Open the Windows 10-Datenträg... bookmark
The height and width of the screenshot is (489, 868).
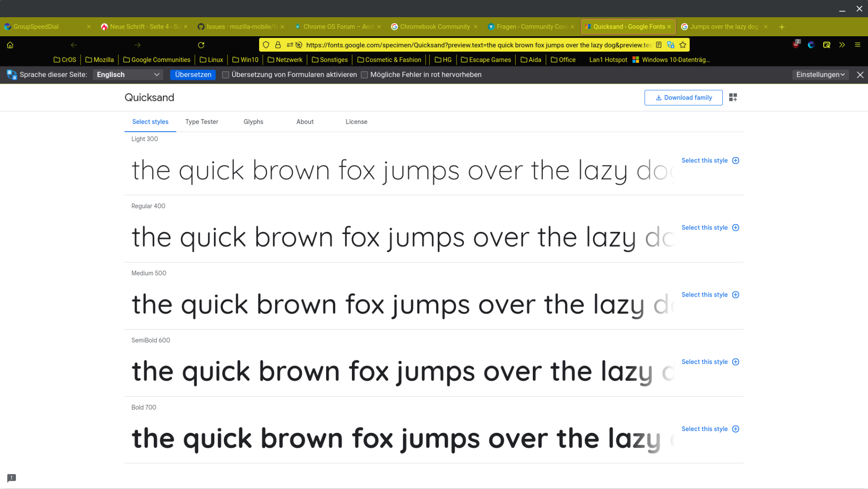tap(671, 60)
